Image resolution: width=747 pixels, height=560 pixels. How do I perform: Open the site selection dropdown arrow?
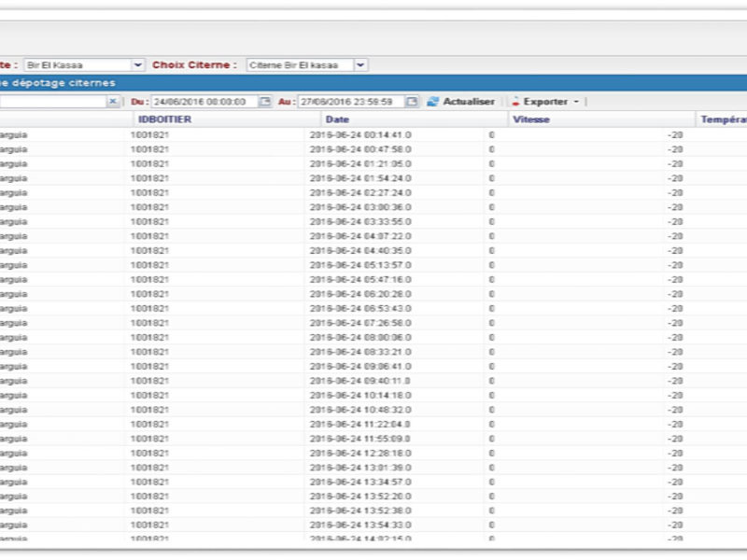coord(138,65)
